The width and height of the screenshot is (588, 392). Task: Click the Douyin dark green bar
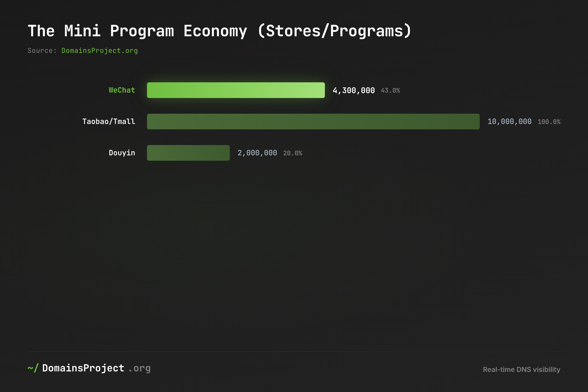(188, 153)
